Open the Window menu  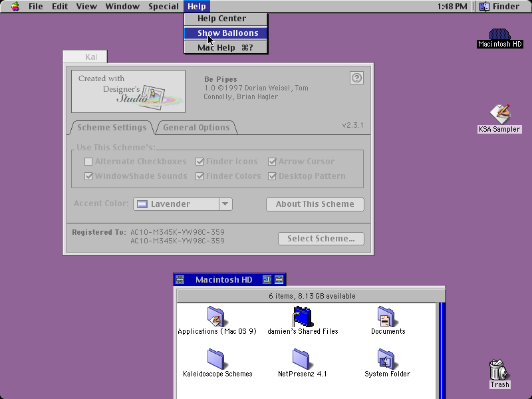pos(122,6)
